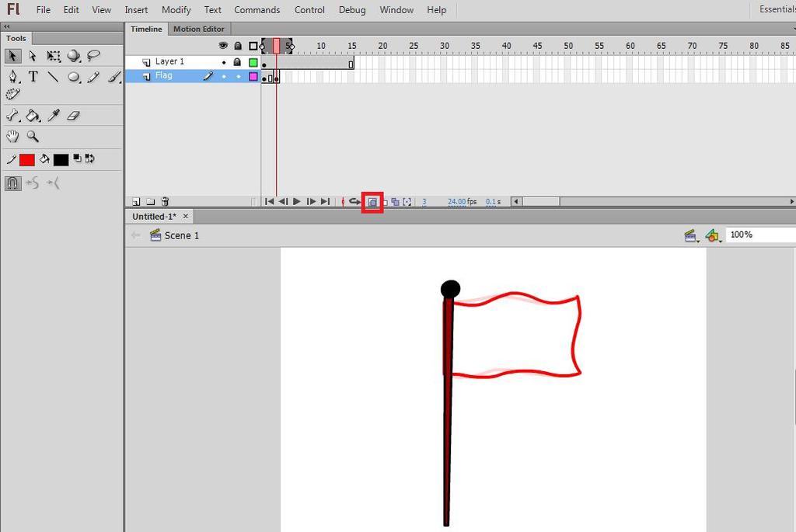The height and width of the screenshot is (532, 796).
Task: Toggle Snap to Objects magnet option
Action: [12, 183]
